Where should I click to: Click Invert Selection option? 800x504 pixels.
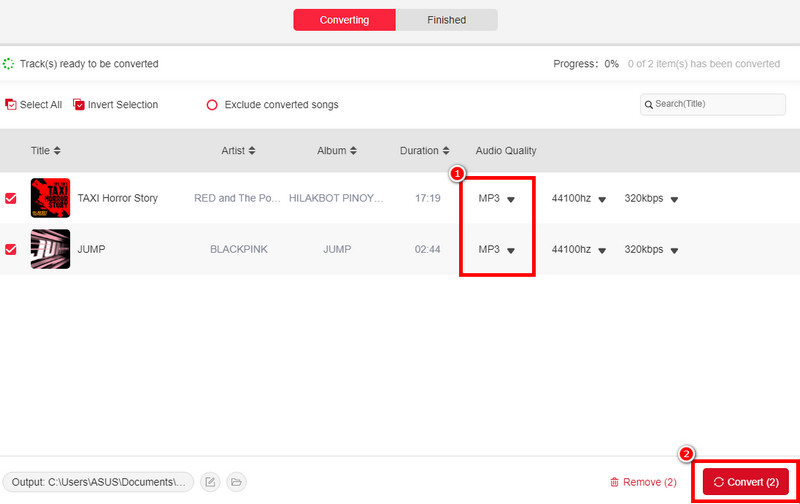pos(116,105)
